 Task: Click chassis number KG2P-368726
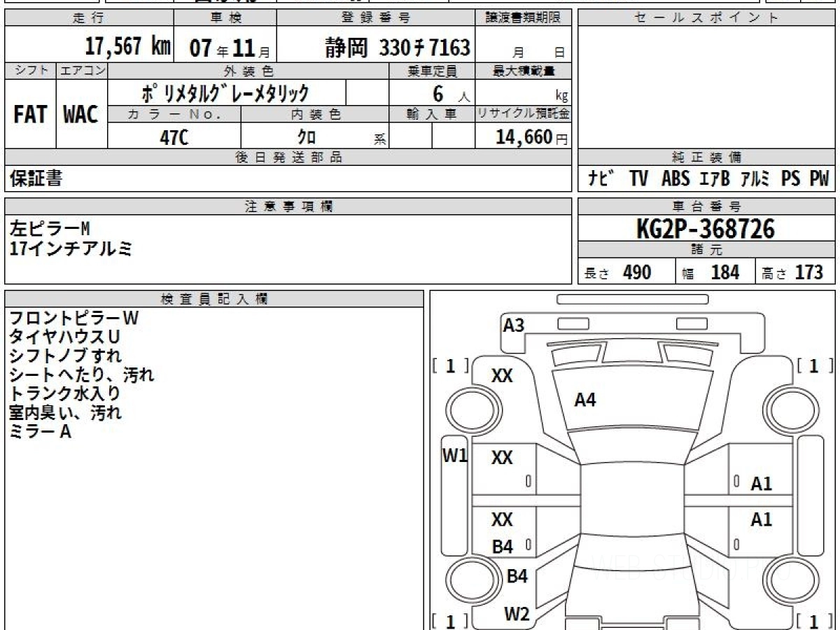[x=706, y=228]
